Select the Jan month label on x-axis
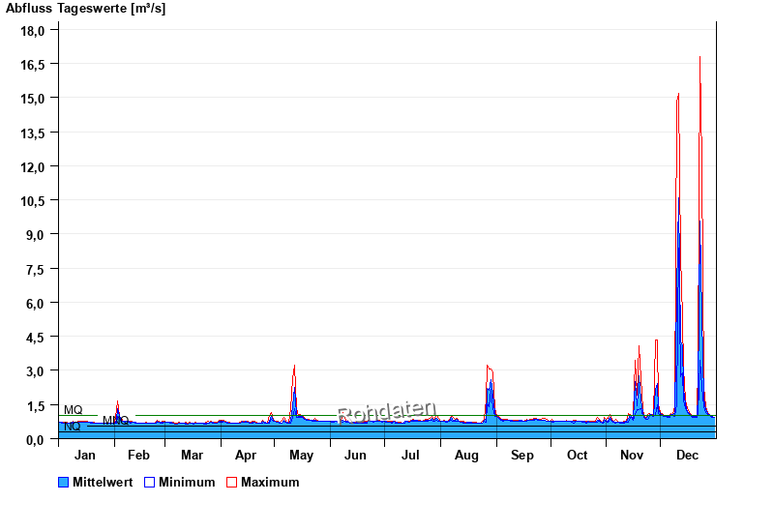 click(x=85, y=455)
